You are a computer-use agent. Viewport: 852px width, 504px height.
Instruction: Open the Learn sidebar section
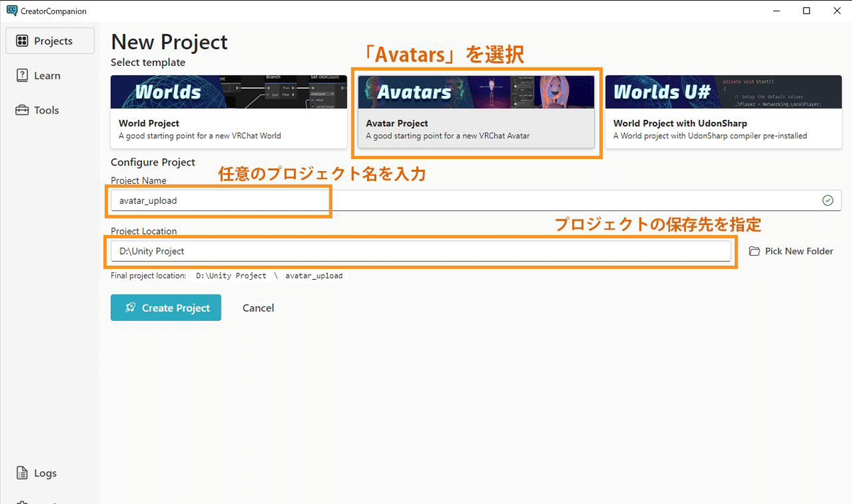[x=50, y=76]
